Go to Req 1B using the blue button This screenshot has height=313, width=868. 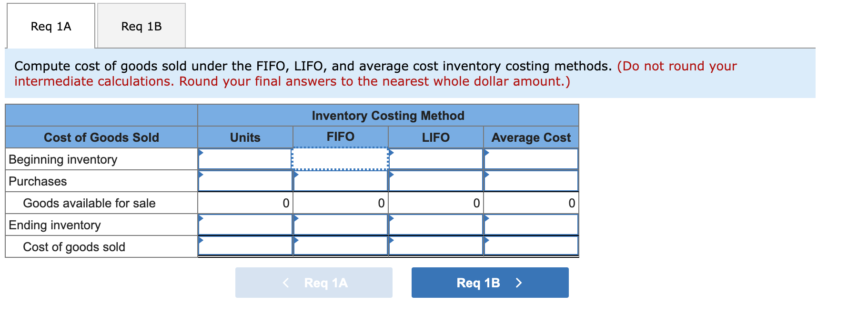[x=490, y=283]
